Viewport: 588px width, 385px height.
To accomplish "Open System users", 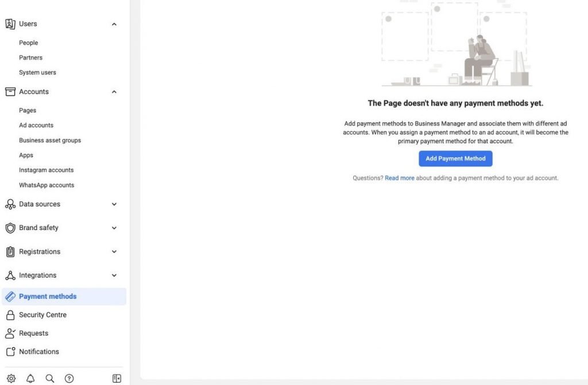I will pos(37,73).
